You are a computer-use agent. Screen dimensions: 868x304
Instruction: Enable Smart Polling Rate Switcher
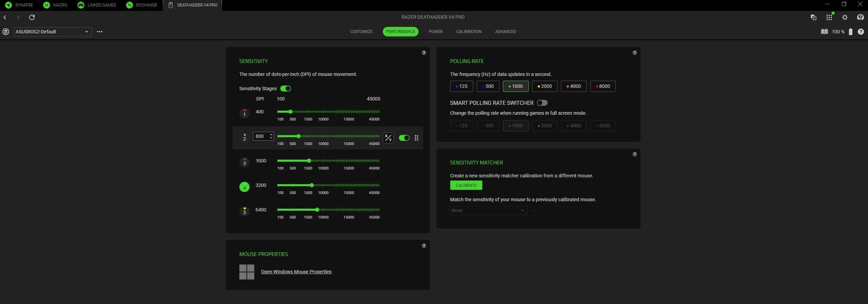[542, 103]
